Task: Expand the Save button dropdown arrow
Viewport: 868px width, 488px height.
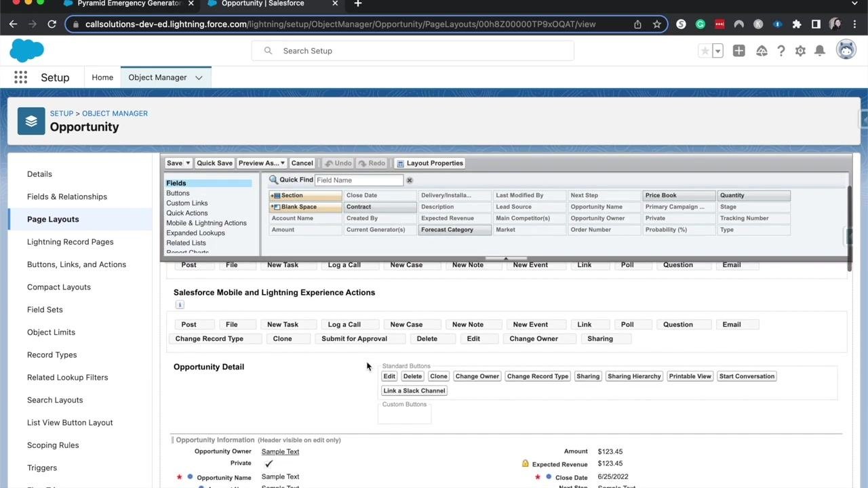Action: coord(188,163)
